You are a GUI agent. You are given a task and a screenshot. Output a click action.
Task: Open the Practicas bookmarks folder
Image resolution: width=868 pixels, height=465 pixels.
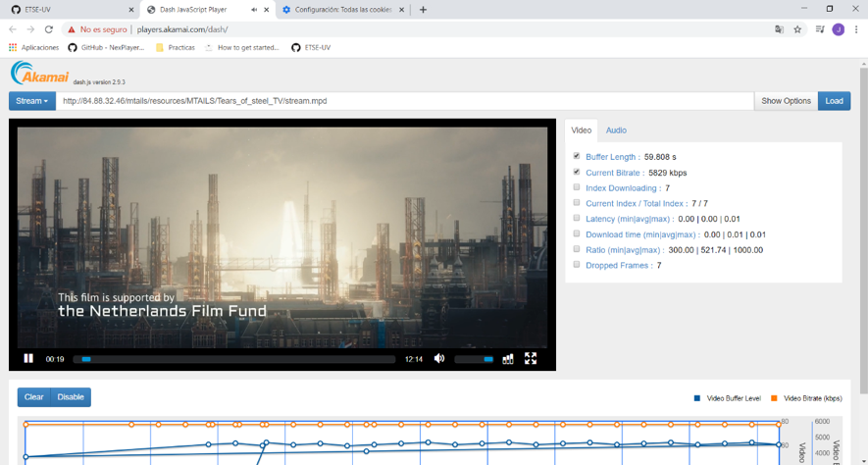tap(176, 48)
